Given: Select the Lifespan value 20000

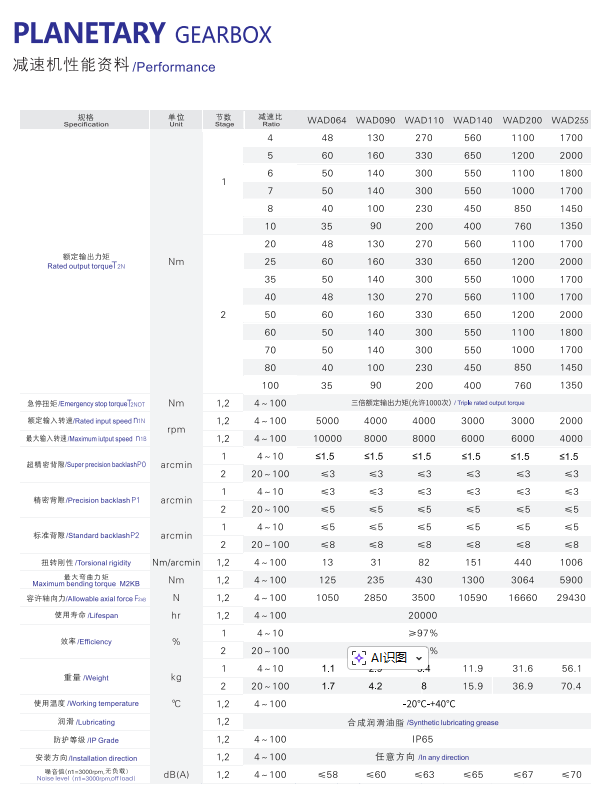Looking at the screenshot, I should pyautogui.click(x=423, y=616).
